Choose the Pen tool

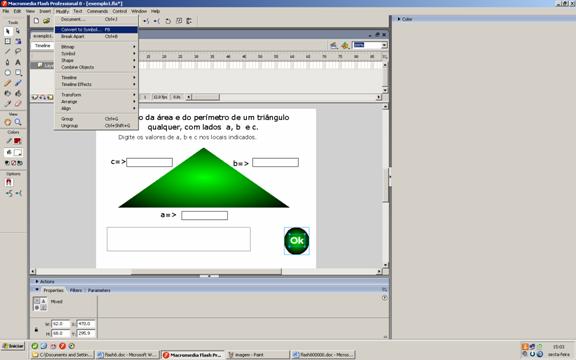click(x=7, y=62)
